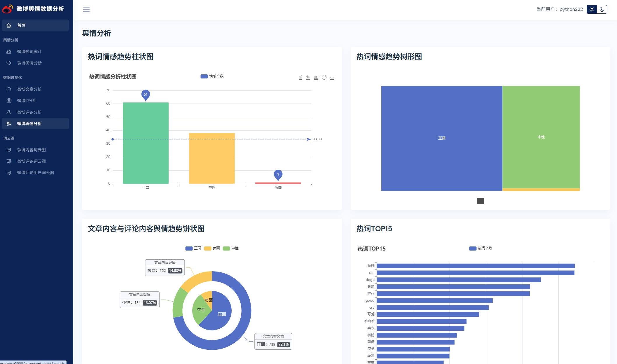Click the home icon beside 首页

click(9, 25)
